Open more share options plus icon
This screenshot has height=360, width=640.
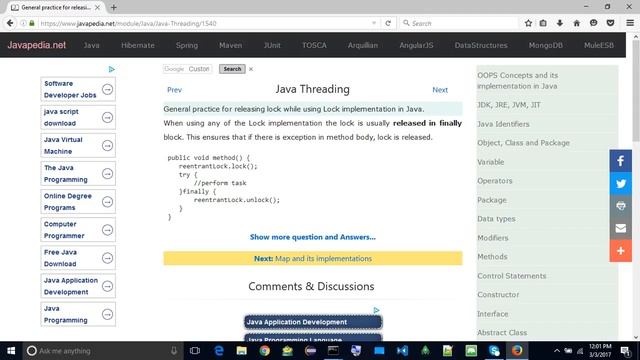click(620, 251)
